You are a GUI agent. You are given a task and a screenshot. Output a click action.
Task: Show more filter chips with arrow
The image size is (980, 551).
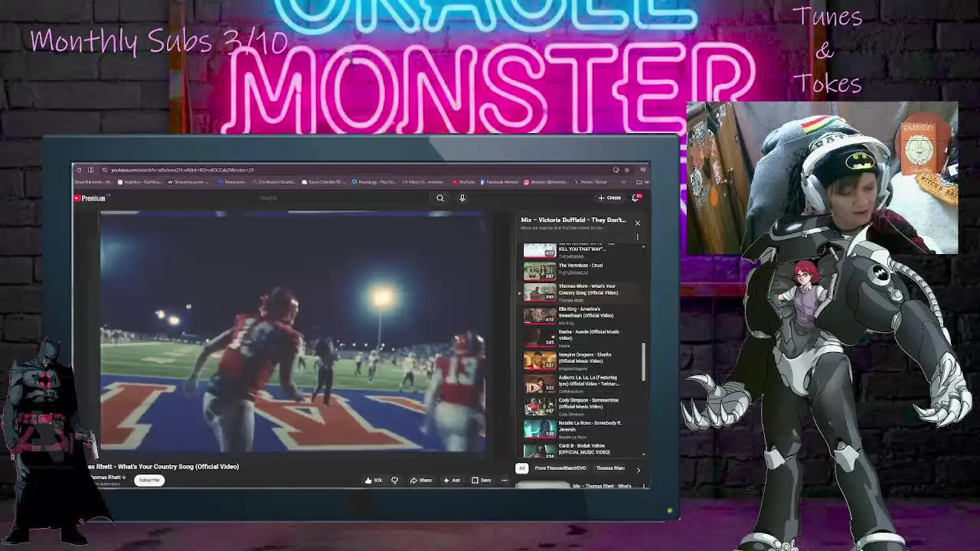click(639, 470)
